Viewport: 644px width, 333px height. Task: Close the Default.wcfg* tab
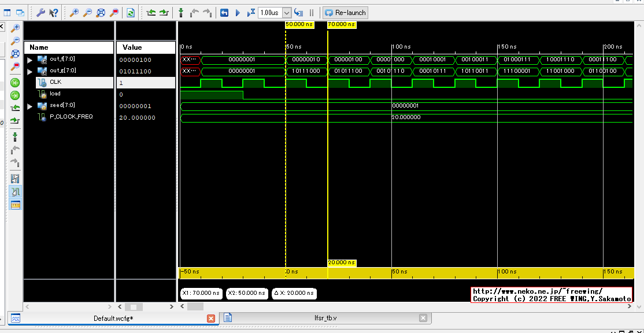pos(210,318)
